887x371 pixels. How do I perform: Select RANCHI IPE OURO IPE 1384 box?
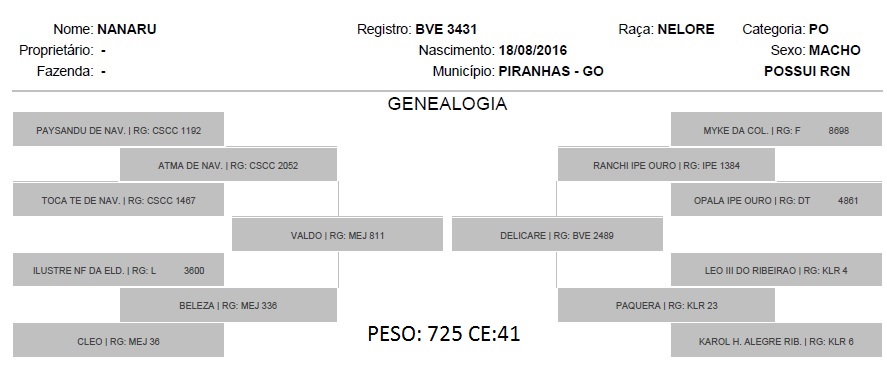point(666,165)
